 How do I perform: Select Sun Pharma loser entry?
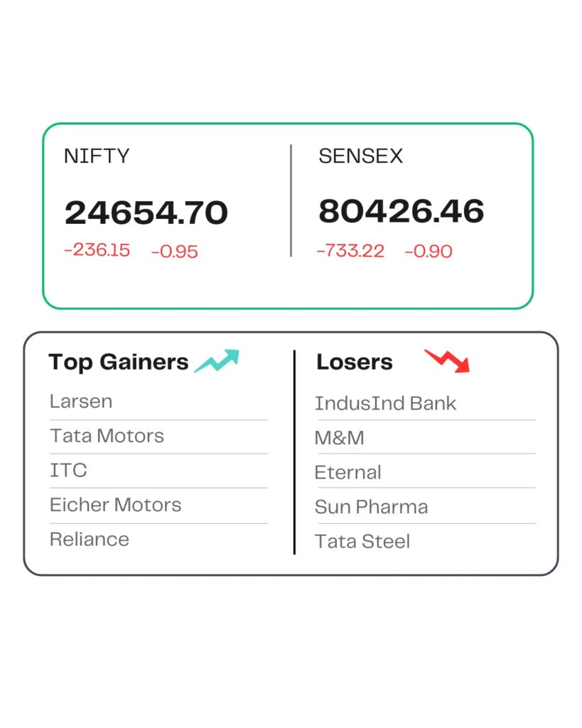[x=371, y=507]
